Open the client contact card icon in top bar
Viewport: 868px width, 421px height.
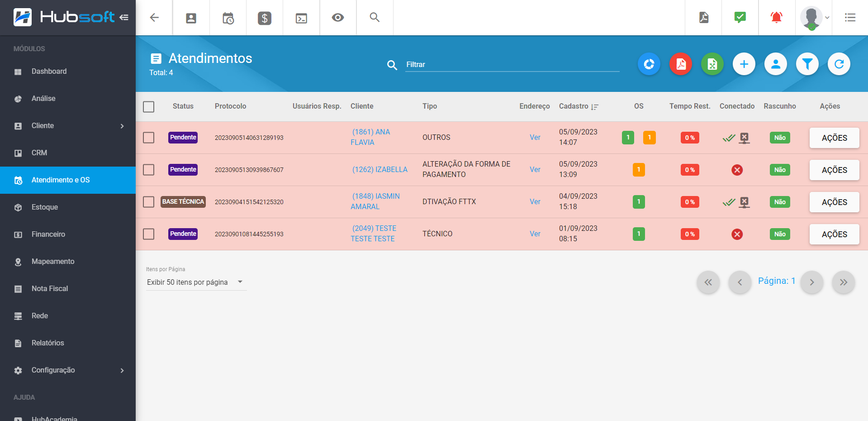191,18
